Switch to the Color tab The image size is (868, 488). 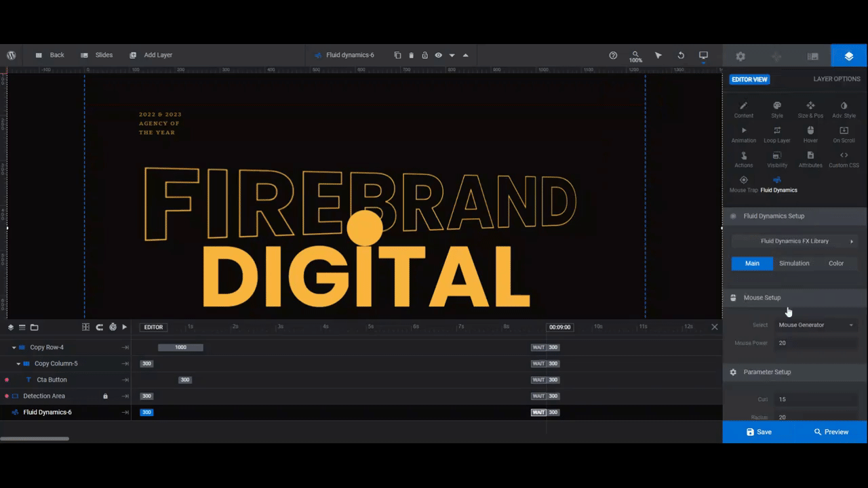point(836,263)
